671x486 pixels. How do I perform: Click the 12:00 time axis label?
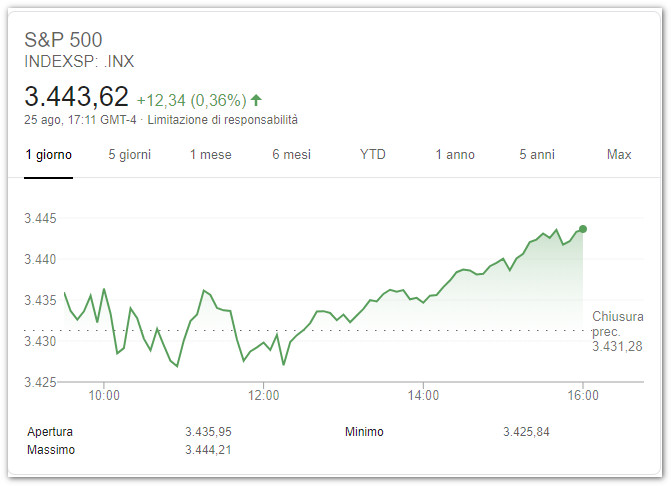click(x=264, y=395)
